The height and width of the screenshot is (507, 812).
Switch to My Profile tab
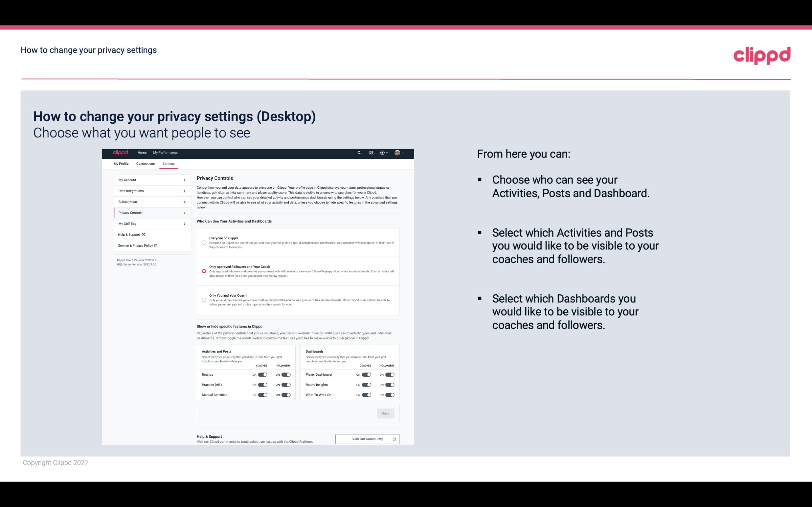(121, 163)
